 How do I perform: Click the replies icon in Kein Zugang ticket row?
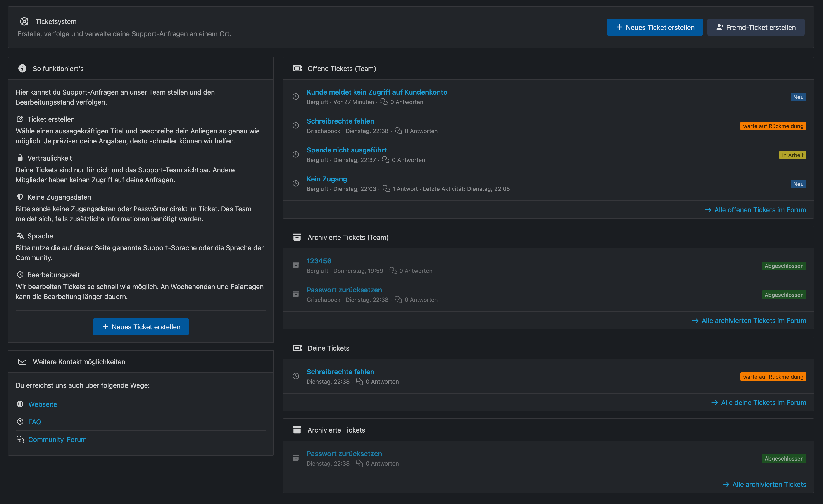(x=386, y=189)
